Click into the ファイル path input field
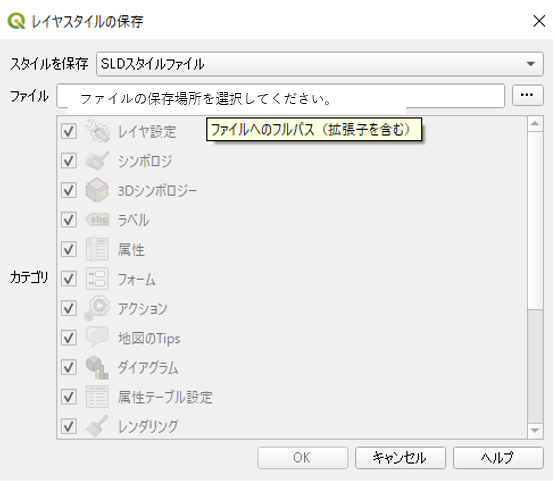 280,96
